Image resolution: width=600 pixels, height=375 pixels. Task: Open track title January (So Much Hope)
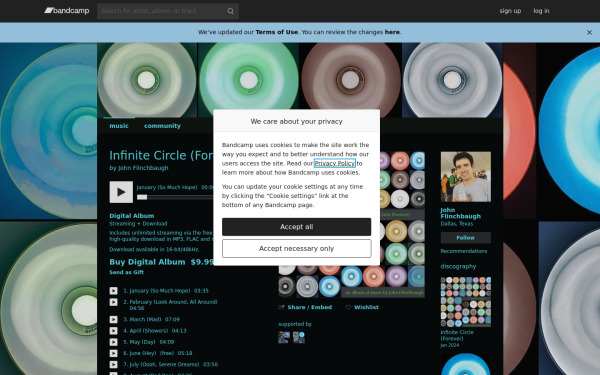[x=160, y=291]
